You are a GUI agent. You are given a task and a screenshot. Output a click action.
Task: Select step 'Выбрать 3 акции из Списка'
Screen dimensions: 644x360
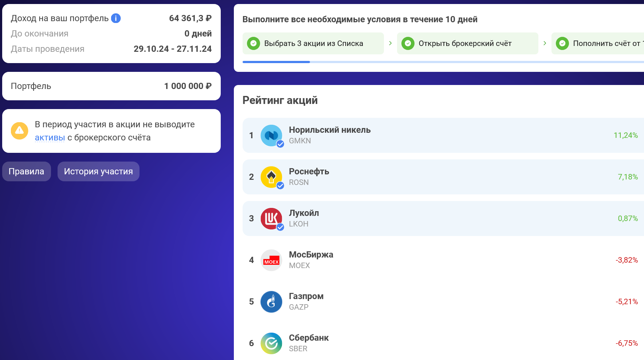313,43
